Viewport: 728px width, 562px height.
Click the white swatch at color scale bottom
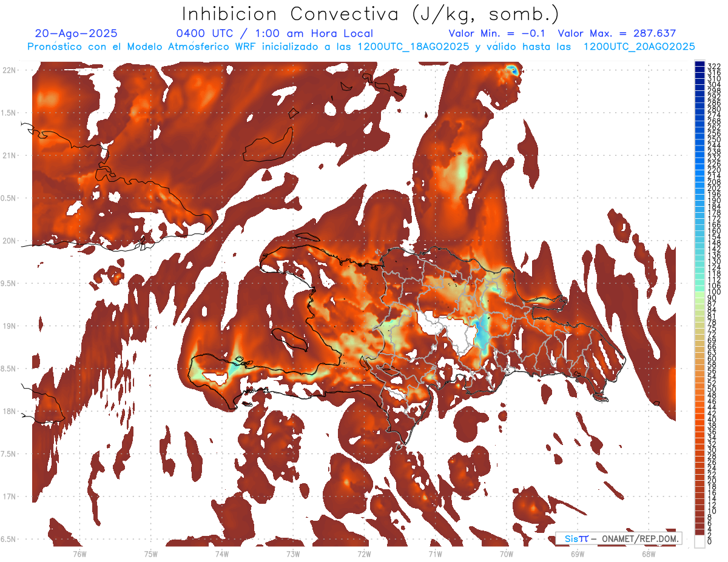pyautogui.click(x=700, y=541)
